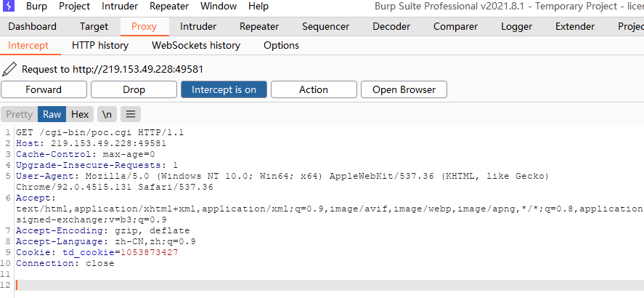Open the Sequencer tab
Image resolution: width=644 pixels, height=298 pixels.
point(326,27)
